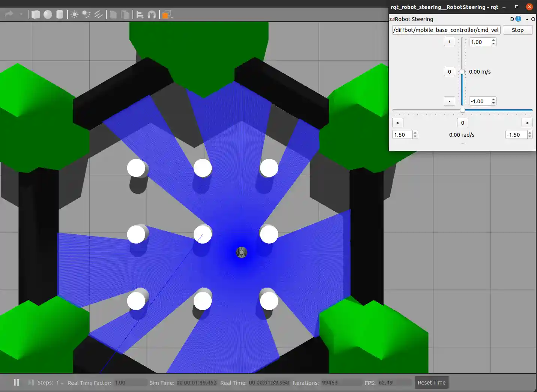537x392 pixels.
Task: Increase linear max speed with its spinner
Action: (x=493, y=40)
